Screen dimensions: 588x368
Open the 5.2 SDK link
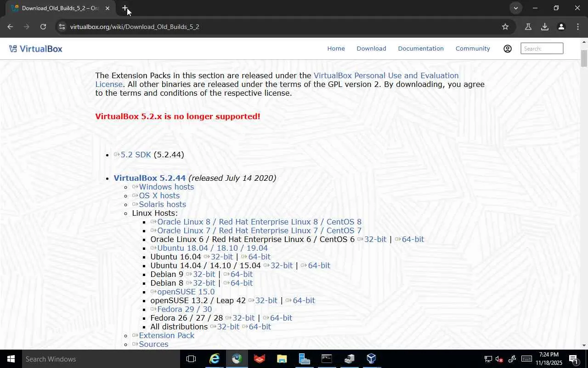pos(132,155)
